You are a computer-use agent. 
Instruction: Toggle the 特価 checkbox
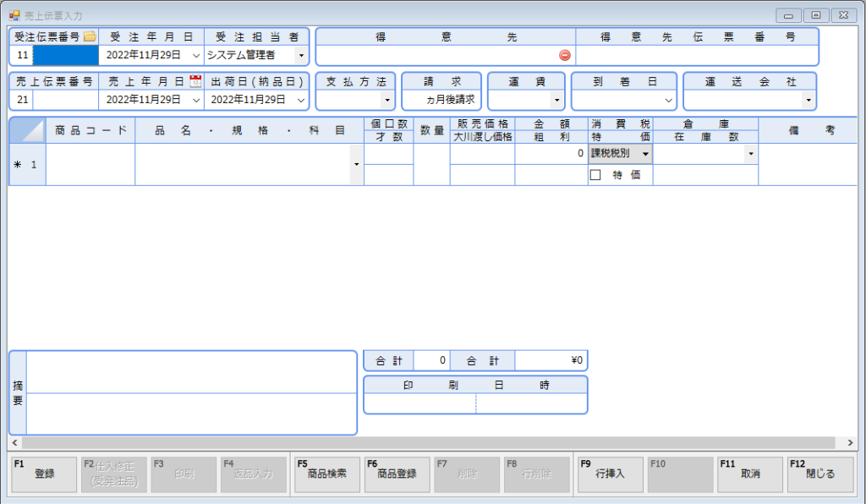coord(595,175)
